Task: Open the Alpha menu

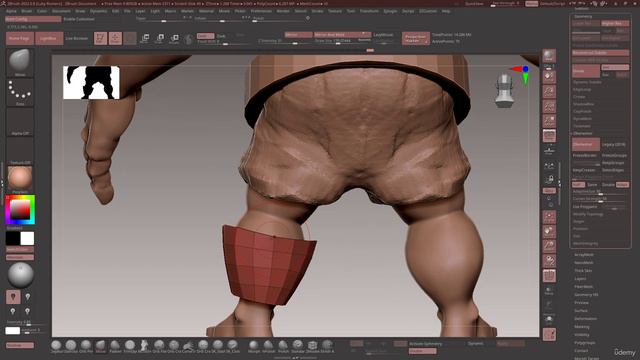Action: tap(11, 11)
